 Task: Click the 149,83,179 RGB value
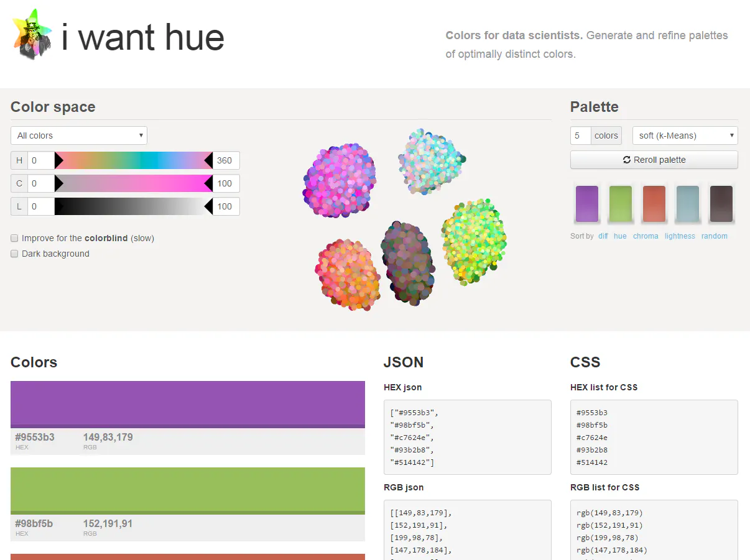click(x=108, y=437)
